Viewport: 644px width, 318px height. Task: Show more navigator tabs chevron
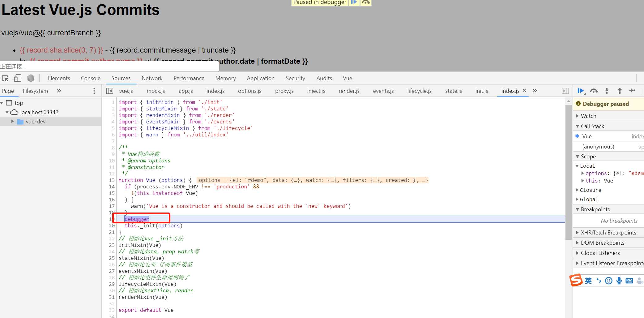point(59,91)
